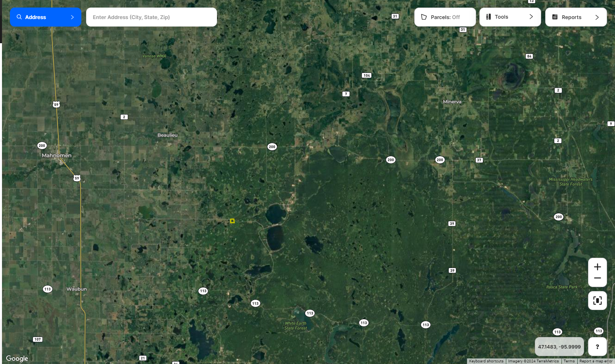Zoom in with the plus button
The width and height of the screenshot is (615, 364).
(598, 267)
